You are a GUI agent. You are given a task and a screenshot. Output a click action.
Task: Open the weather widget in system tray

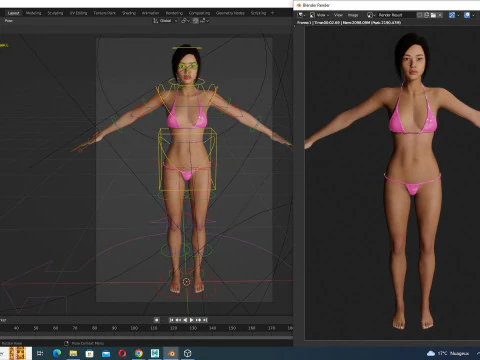click(x=448, y=353)
